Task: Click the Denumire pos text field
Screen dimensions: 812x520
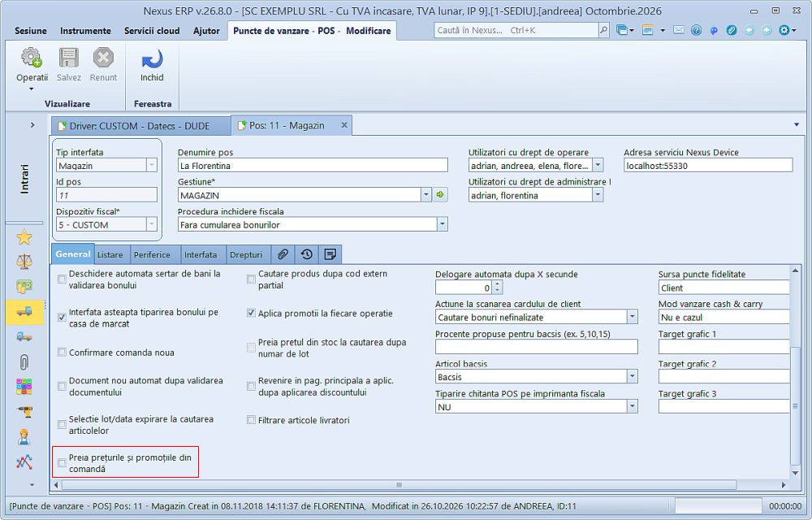Action: point(313,165)
